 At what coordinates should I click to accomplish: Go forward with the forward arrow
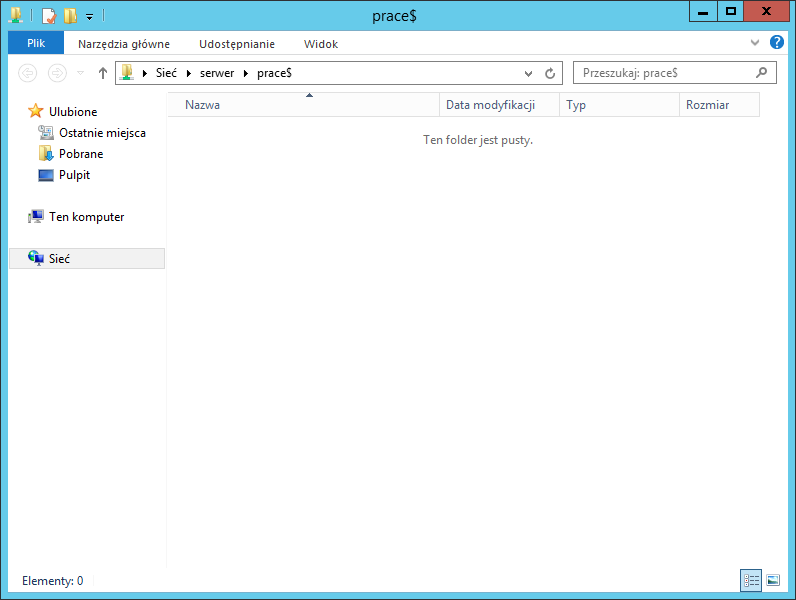point(57,73)
